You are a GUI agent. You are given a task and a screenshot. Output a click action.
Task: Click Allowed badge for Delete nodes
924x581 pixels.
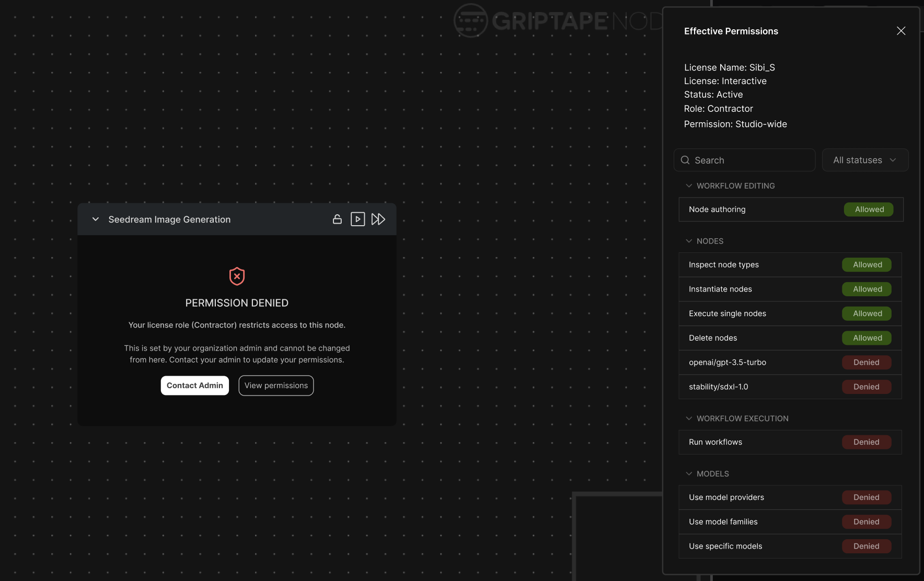[x=867, y=338]
